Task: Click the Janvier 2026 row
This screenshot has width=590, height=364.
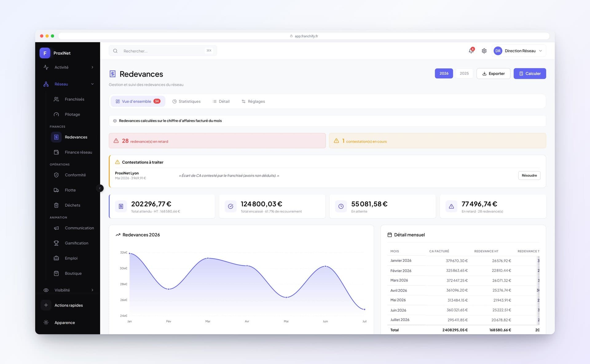Action: 463,260
